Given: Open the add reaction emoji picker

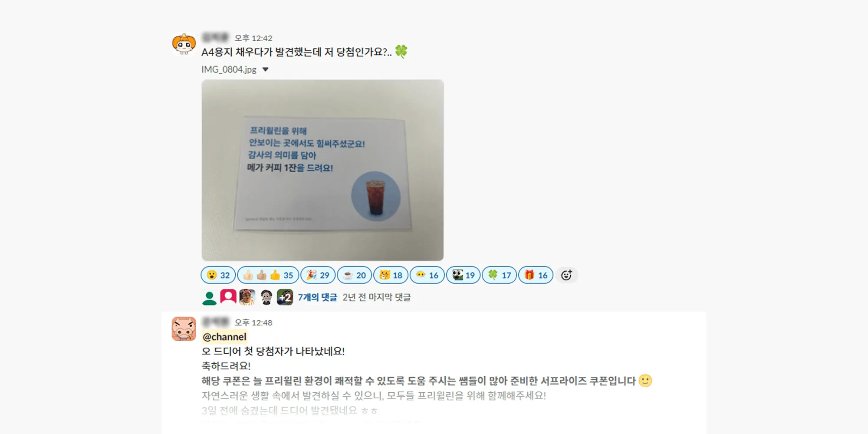Looking at the screenshot, I should click(566, 275).
